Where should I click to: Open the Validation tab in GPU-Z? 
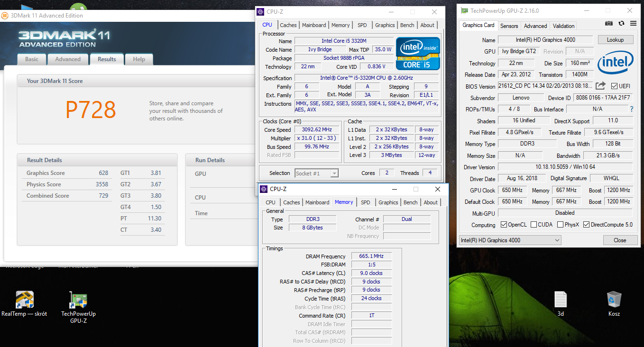tap(563, 26)
